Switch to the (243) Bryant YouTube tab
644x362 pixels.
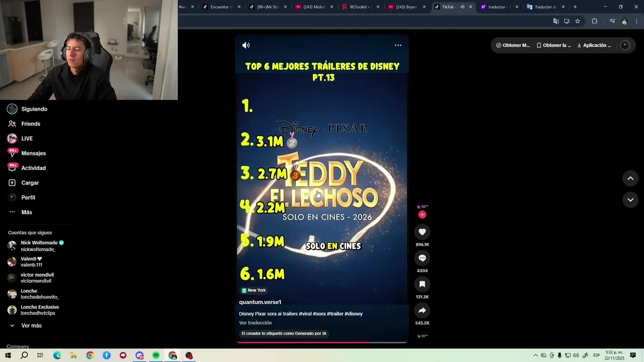(x=407, y=7)
